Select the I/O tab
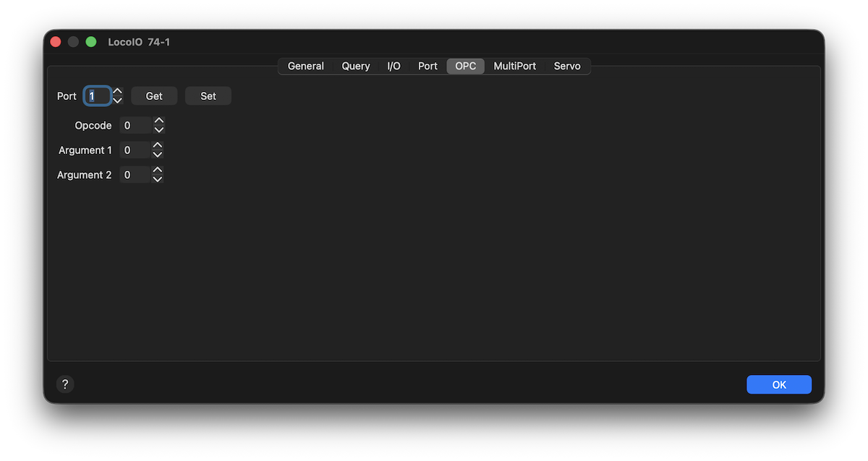Viewport: 868px width, 461px height. point(393,66)
